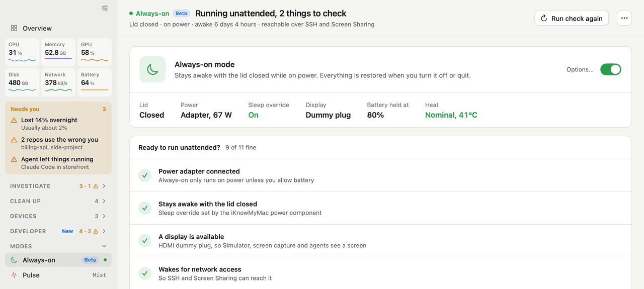This screenshot has height=289, width=644.
Task: Click the Beta badge in the header
Action: point(182,14)
